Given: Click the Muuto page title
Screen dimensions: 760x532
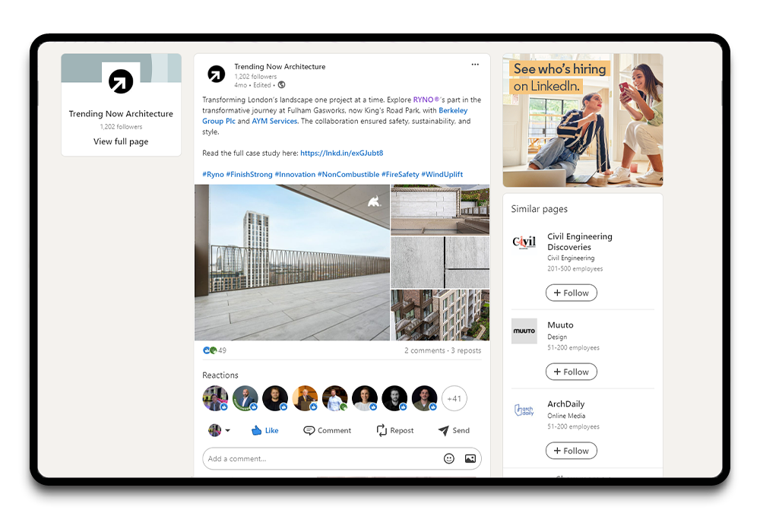Looking at the screenshot, I should tap(560, 325).
